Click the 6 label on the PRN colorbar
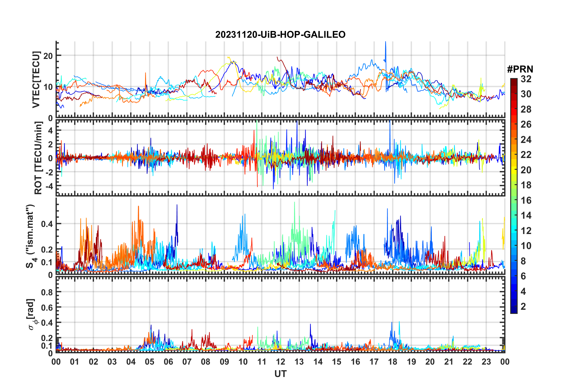This screenshot has width=561, height=392. 523,276
